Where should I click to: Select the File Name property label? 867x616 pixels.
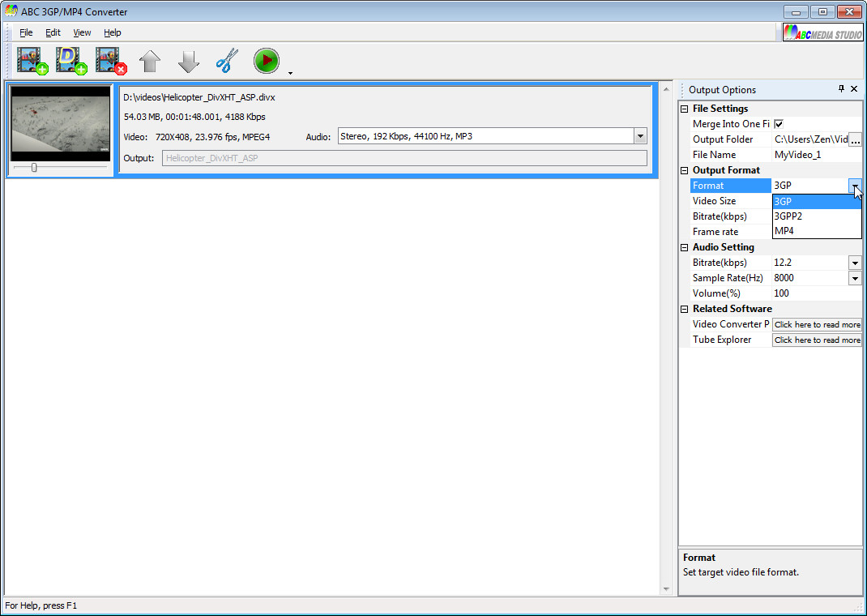pos(715,155)
